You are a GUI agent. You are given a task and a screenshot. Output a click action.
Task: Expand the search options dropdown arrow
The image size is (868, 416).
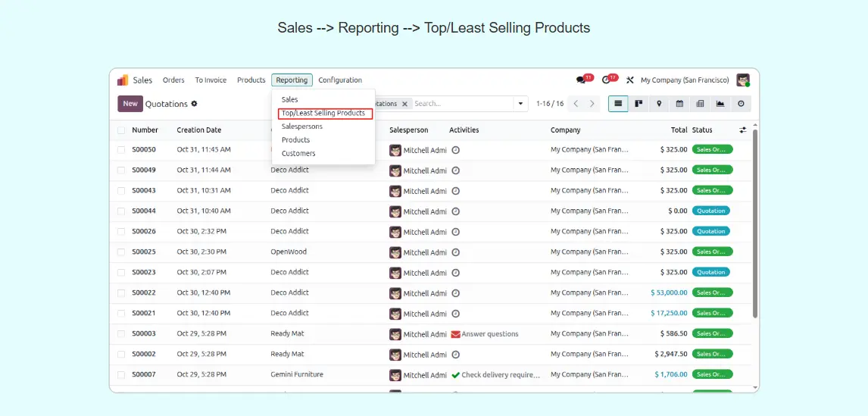[520, 104]
